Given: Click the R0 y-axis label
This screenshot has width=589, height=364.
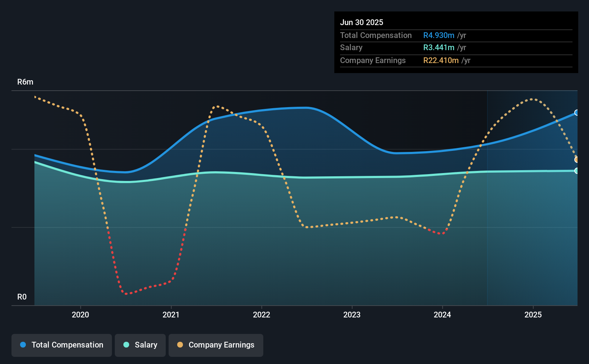Looking at the screenshot, I should pyautogui.click(x=22, y=297).
